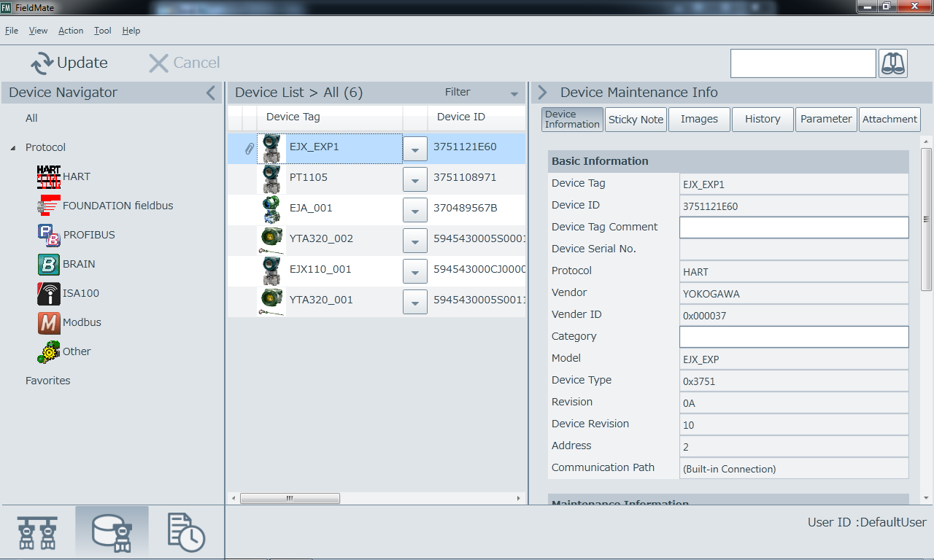Click the YTA320_002 device icon
934x560 pixels.
[271, 240]
